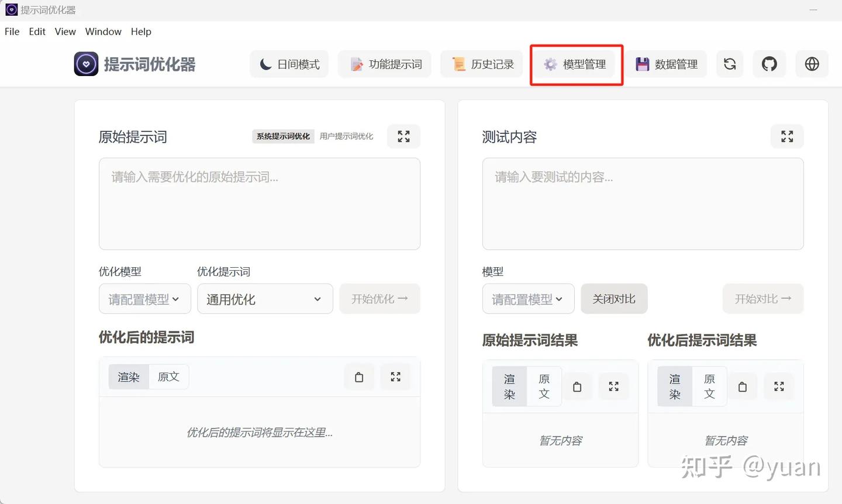Click the globe language switch icon

[812, 64]
